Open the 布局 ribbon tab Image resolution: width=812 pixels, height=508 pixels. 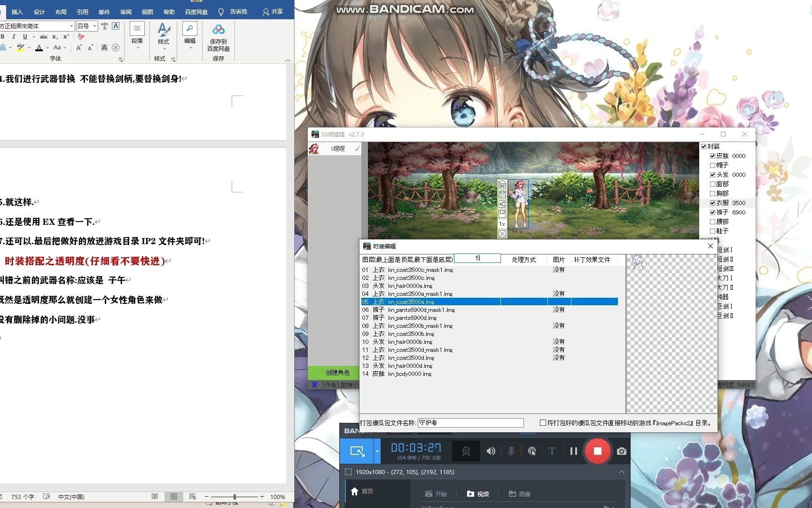pos(61,12)
